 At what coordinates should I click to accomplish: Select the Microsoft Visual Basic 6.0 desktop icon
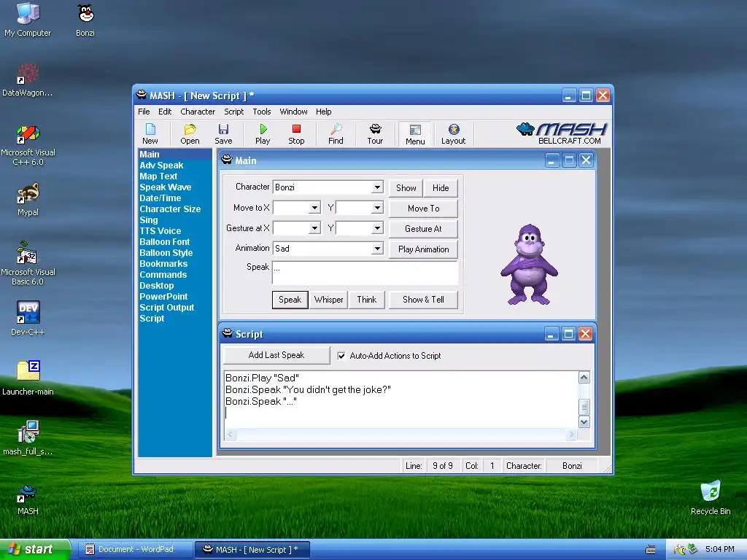coord(28,264)
